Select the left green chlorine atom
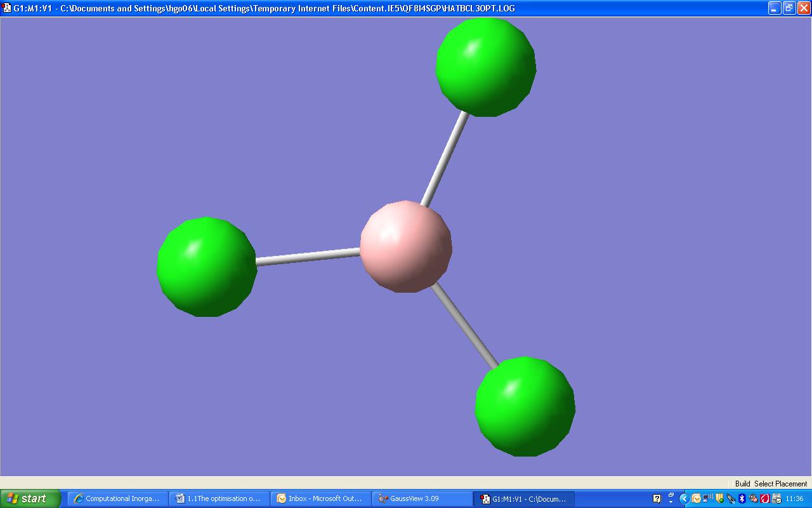This screenshot has height=508, width=812. coord(207,267)
